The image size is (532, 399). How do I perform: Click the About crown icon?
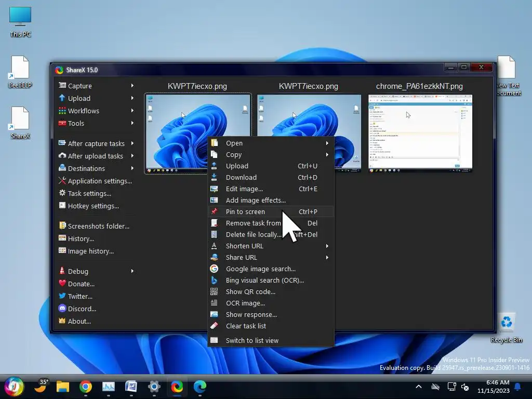pyautogui.click(x=62, y=321)
